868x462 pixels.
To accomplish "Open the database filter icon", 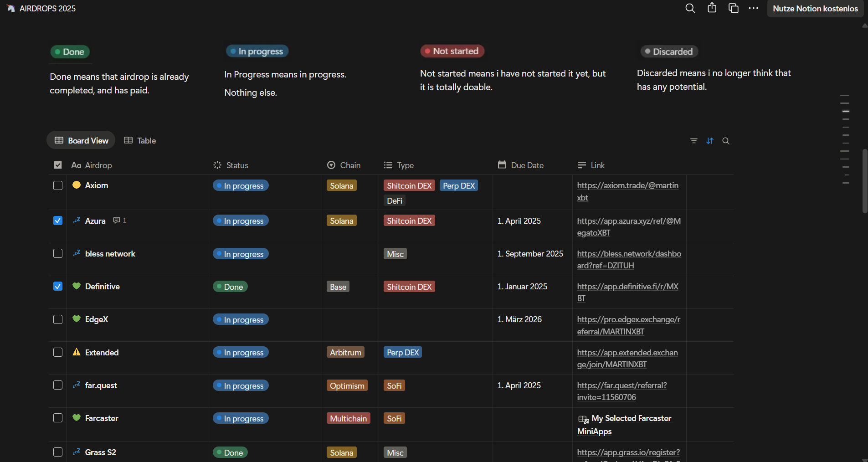I will point(694,141).
